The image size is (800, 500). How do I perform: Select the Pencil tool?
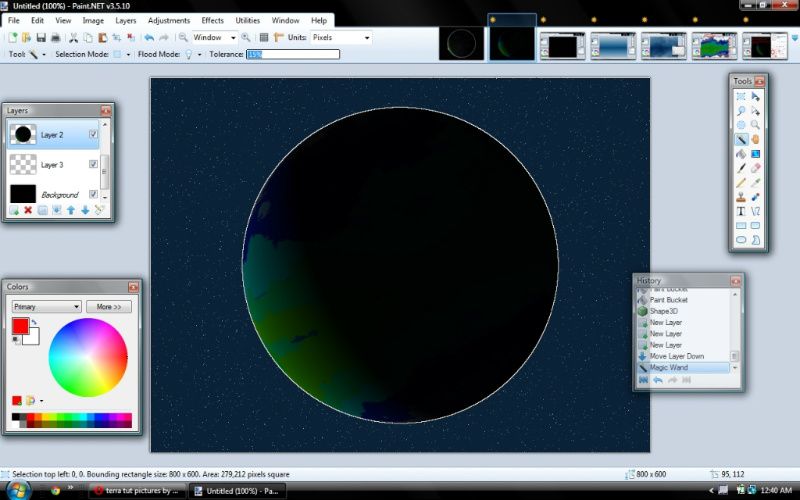click(741, 183)
